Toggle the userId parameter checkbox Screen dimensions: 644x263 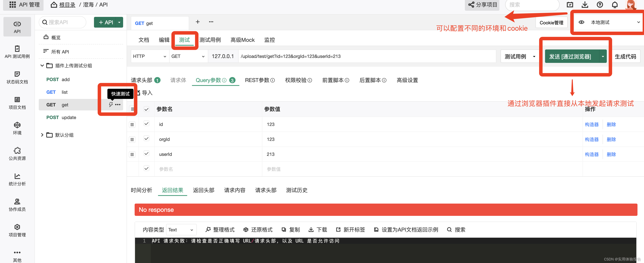coord(147,154)
